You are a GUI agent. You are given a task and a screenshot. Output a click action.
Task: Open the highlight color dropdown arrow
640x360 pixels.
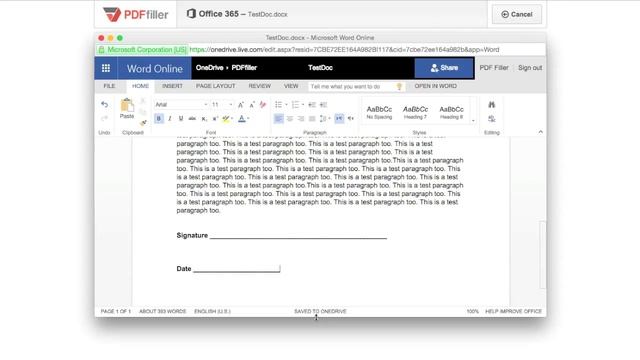(x=232, y=119)
